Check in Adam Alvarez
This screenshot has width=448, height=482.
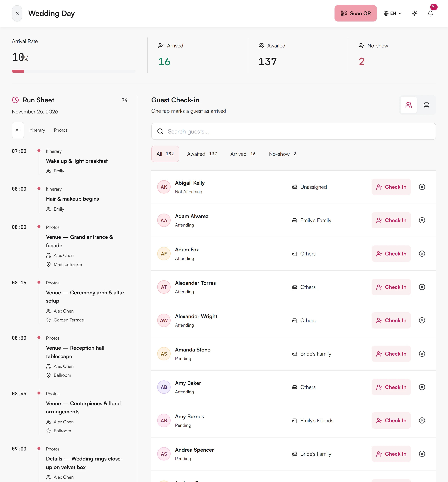391,220
